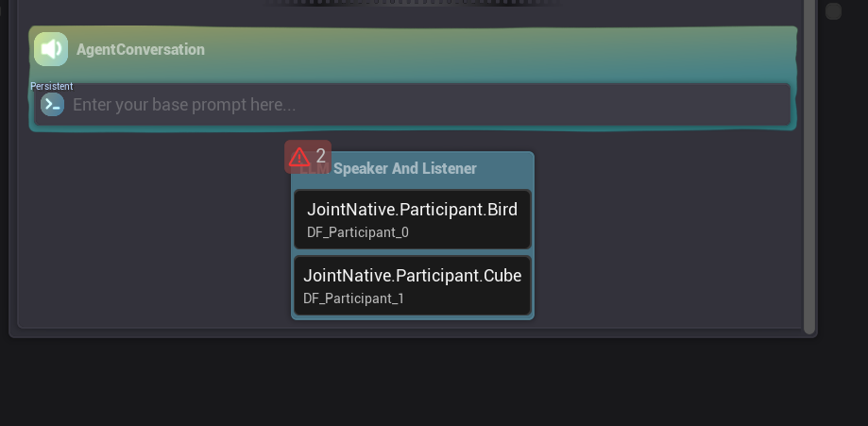Click the DF_Participant_0 subtitle text

[357, 232]
